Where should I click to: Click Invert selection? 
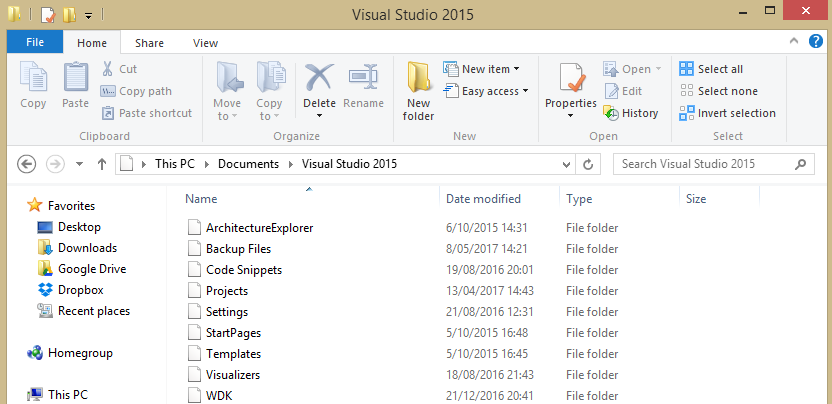[x=727, y=113]
